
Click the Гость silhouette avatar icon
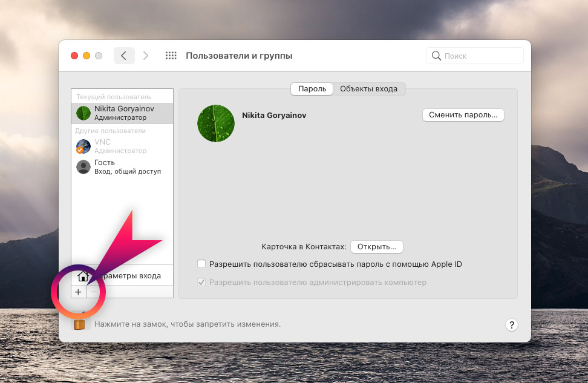click(83, 167)
